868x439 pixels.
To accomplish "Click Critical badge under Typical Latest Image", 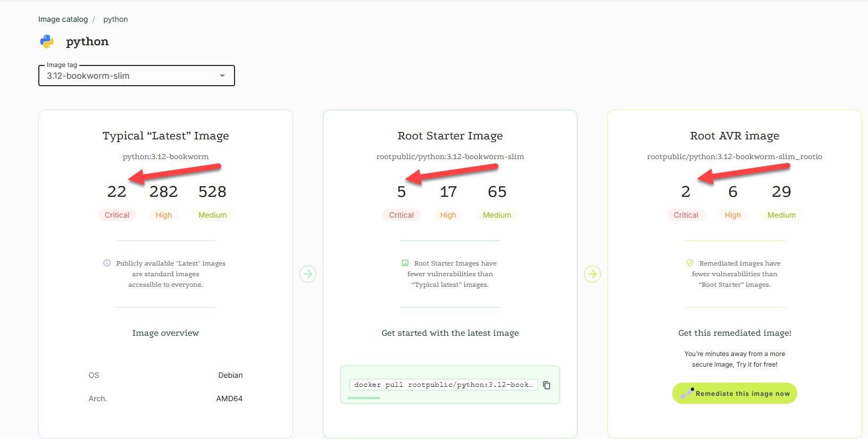I will 117,215.
